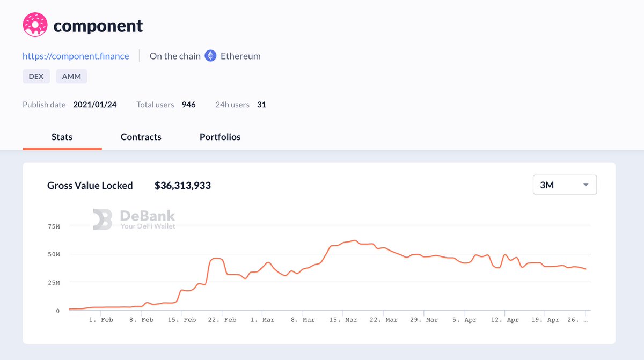644x360 pixels.
Task: Open the component.finance website link
Action: pyautogui.click(x=75, y=56)
